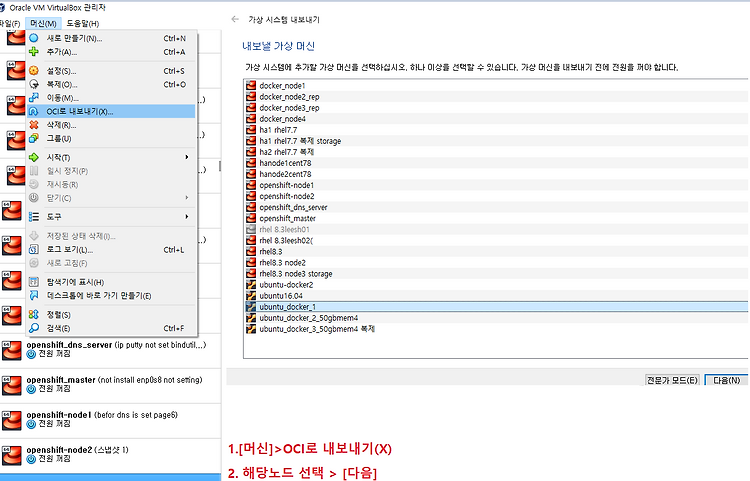Click the Group (그룹) icon

pyautogui.click(x=34, y=138)
